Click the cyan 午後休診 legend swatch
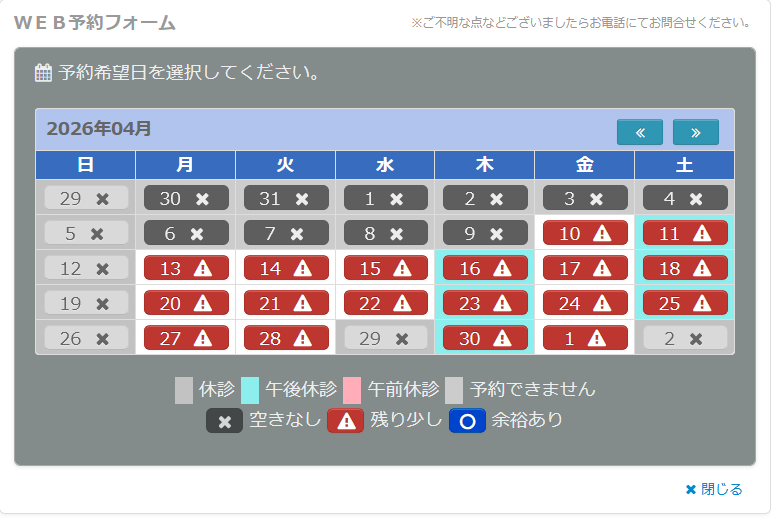The height and width of the screenshot is (518, 771). 251,390
